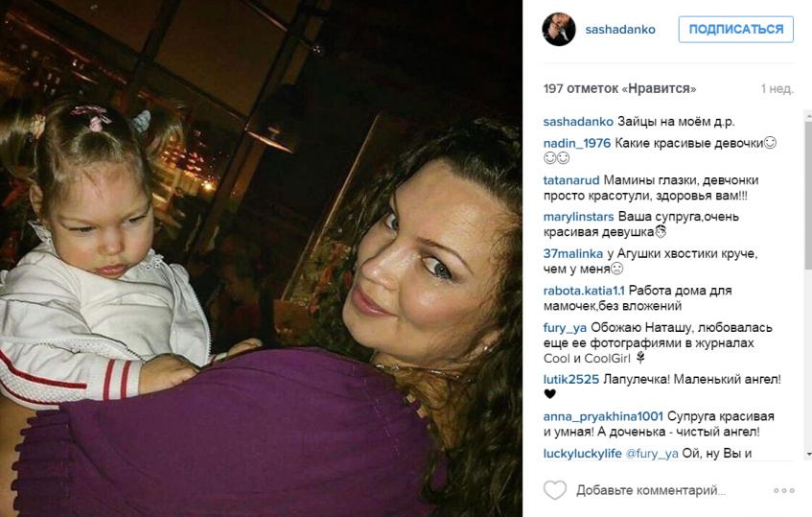Open the tatanarud commenter profile
This screenshot has height=517, width=812.
(x=571, y=179)
